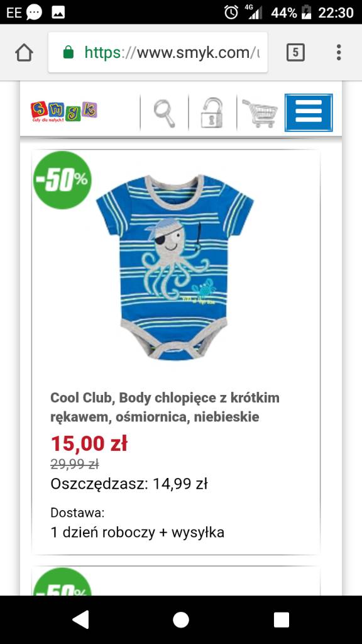Viewport: 362px width, 644px height.
Task: Open Chrome three-dot overflow menu
Action: pos(339,53)
